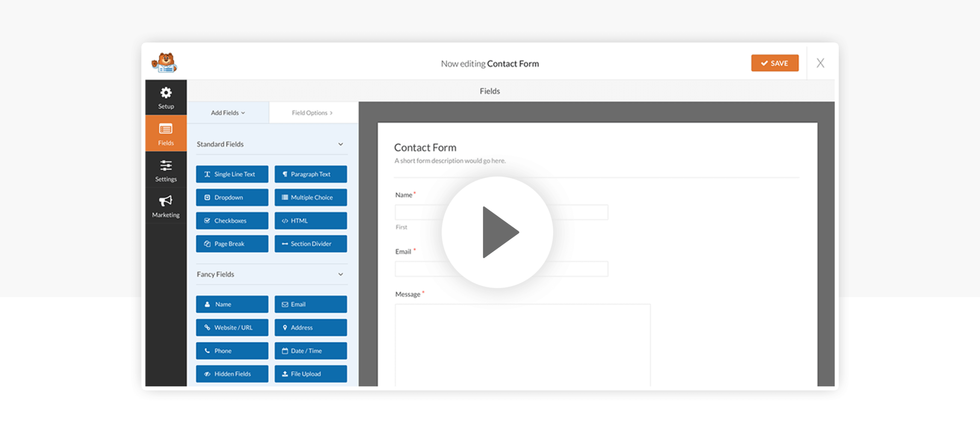Click the Fields panel heading
The height and width of the screenshot is (437, 980).
[490, 91]
